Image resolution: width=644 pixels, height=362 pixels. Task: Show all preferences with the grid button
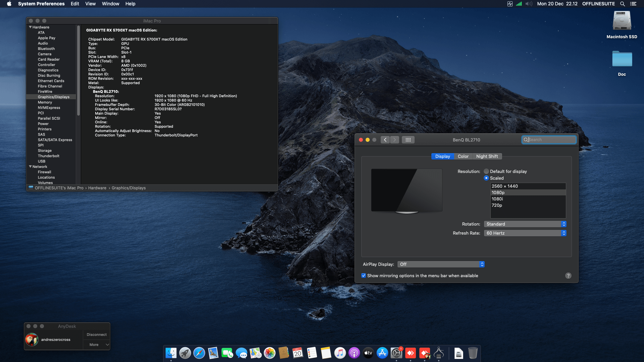click(408, 140)
